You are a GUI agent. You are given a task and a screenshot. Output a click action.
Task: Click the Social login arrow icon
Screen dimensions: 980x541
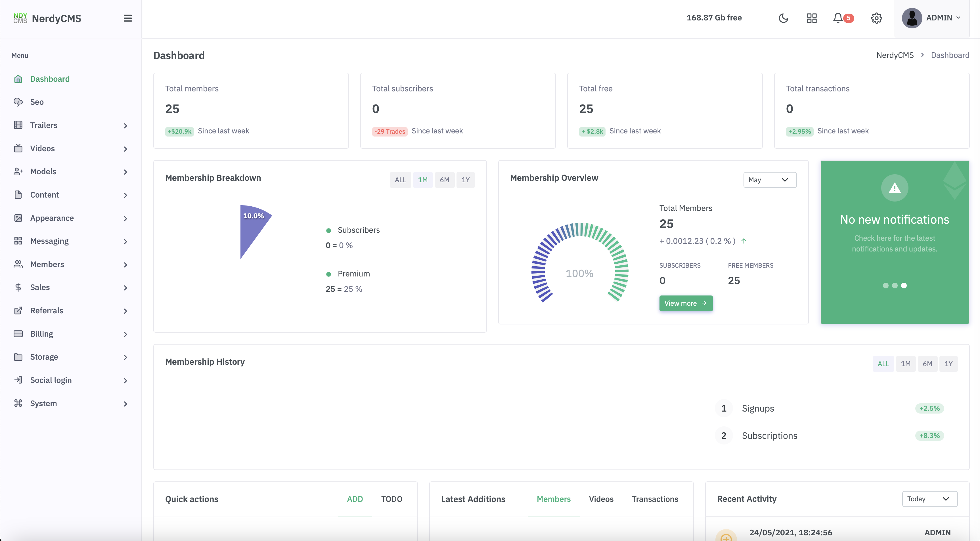click(x=18, y=380)
